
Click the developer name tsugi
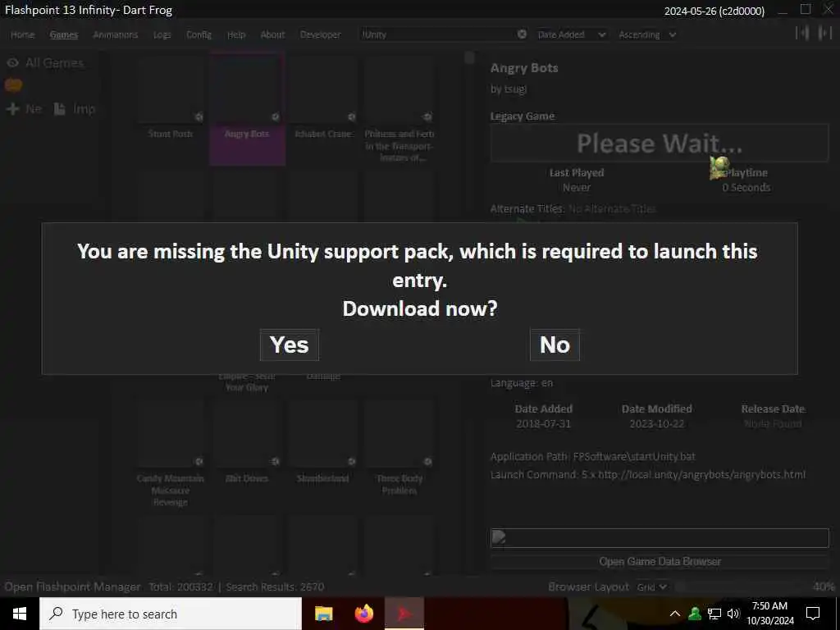(514, 89)
